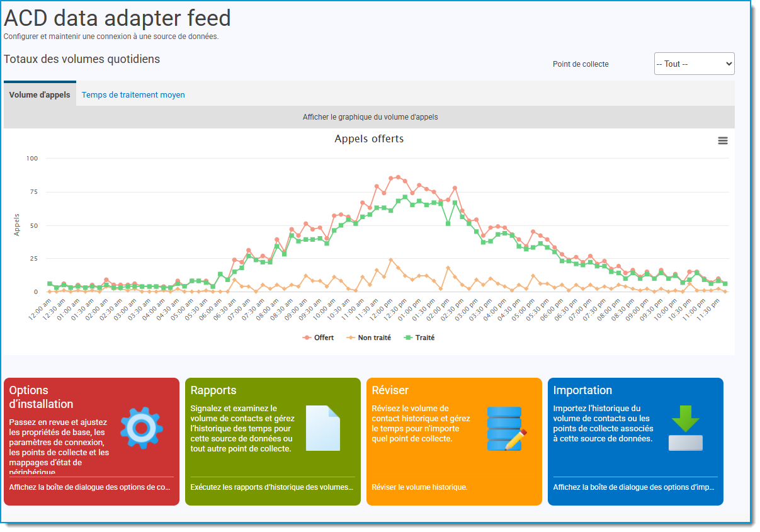This screenshot has width=760, height=532.
Task: Click Exécutez les rapports d'historique des volumes link
Action: click(272, 487)
